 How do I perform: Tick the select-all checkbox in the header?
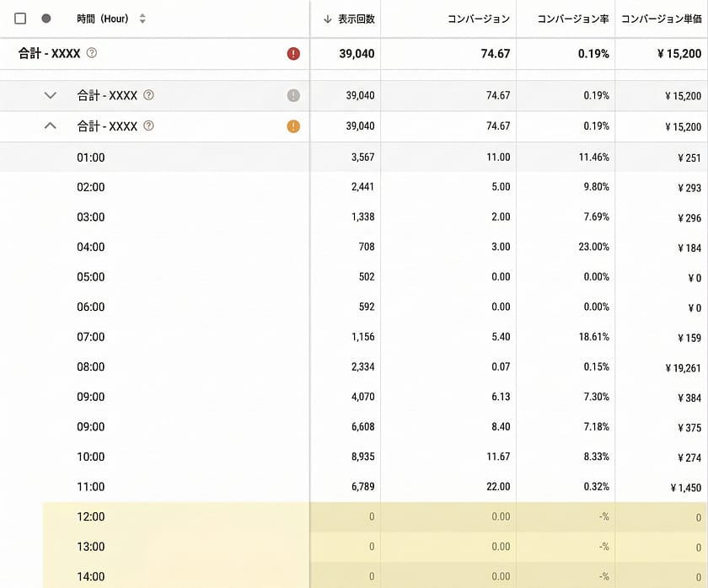tap(21, 19)
